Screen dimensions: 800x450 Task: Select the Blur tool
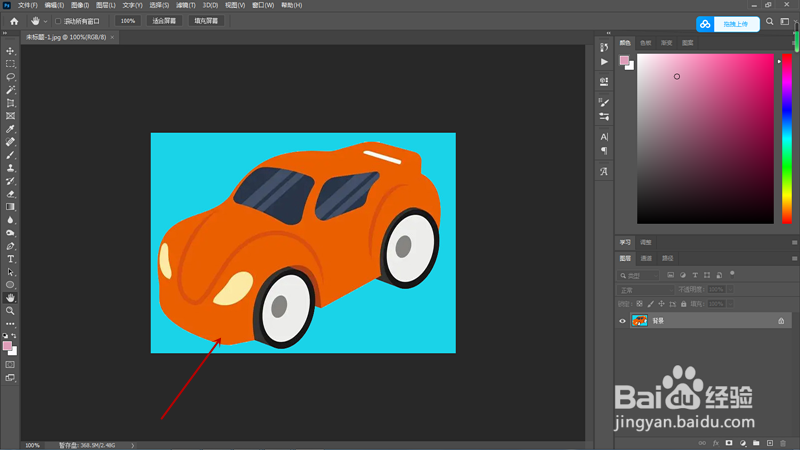click(10, 220)
